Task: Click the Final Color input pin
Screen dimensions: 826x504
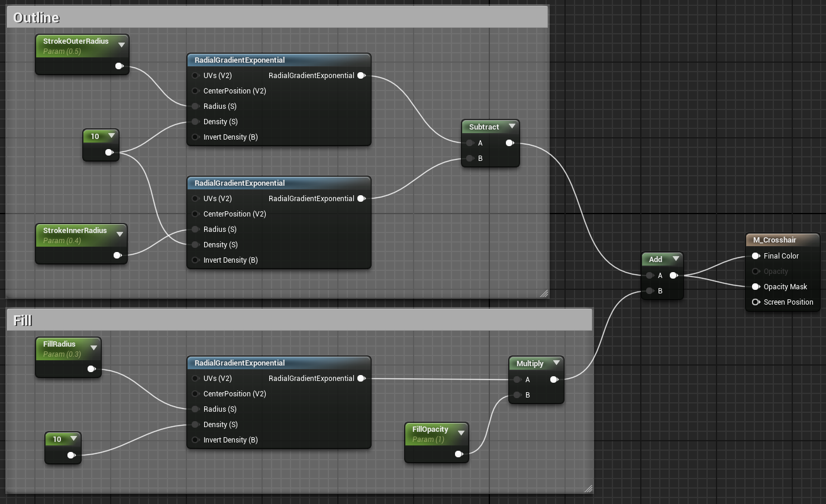Action: [x=756, y=256]
